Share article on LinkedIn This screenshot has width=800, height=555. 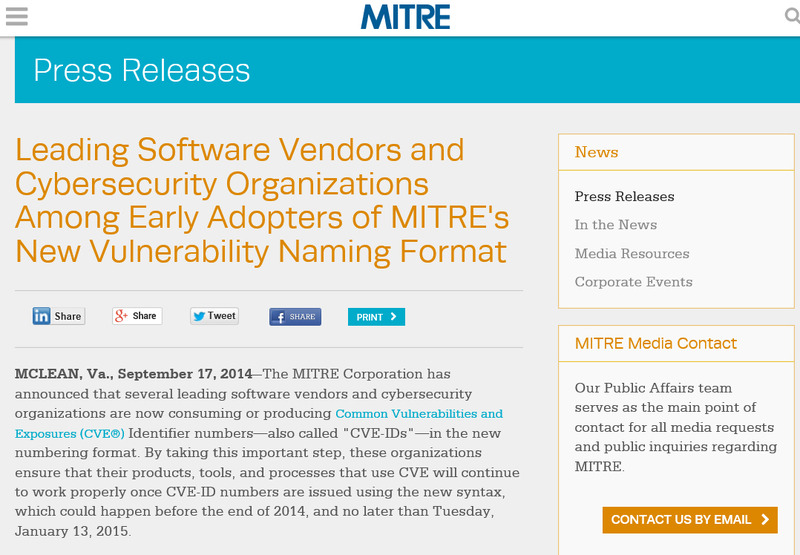(x=58, y=316)
